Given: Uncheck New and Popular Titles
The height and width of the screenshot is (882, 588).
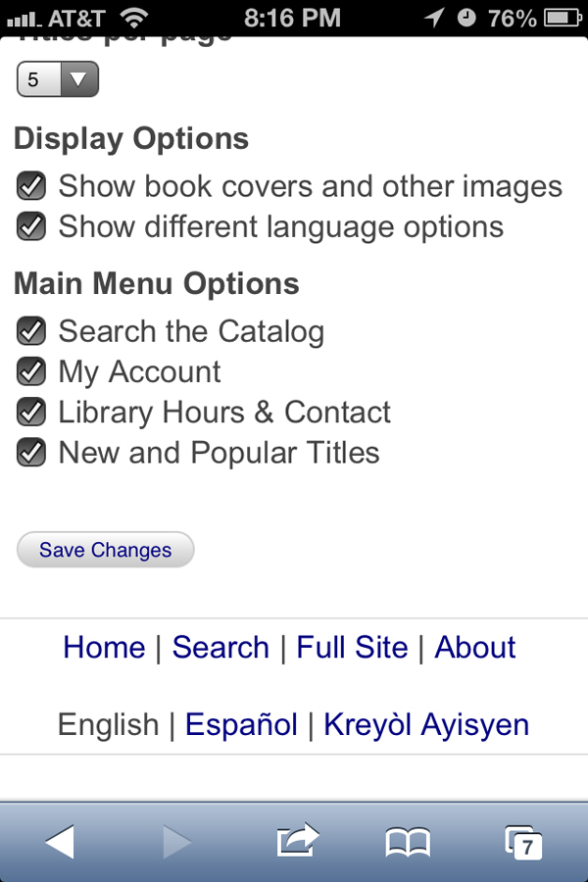Looking at the screenshot, I should (x=31, y=453).
